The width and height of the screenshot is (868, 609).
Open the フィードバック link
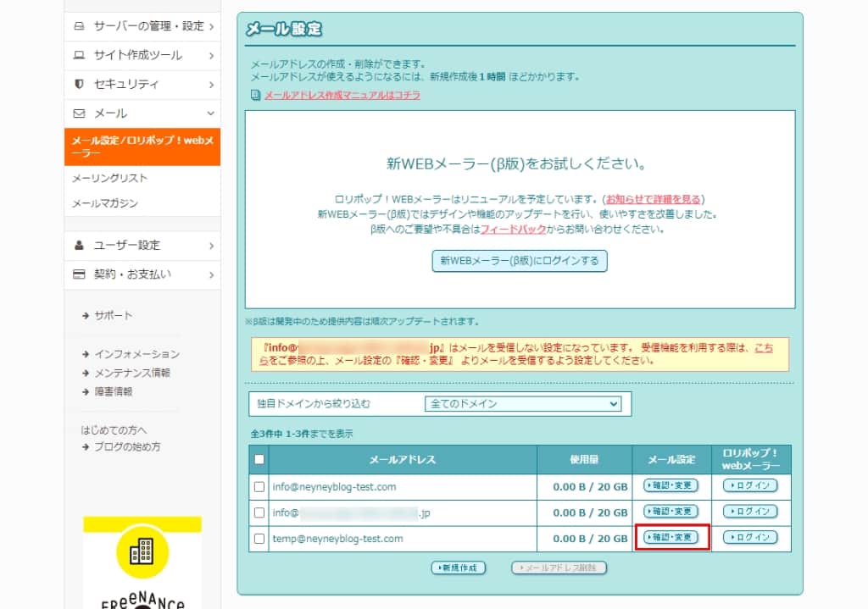tap(513, 229)
